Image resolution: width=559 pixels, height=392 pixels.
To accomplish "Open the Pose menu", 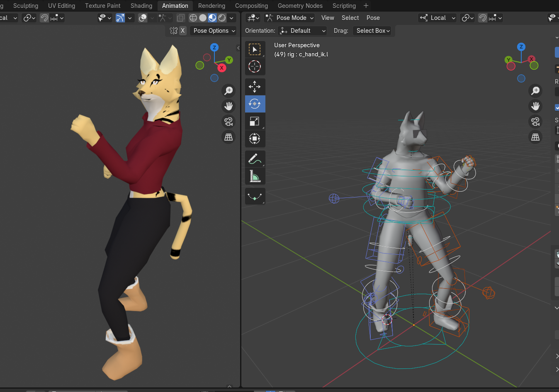I will coord(373,18).
